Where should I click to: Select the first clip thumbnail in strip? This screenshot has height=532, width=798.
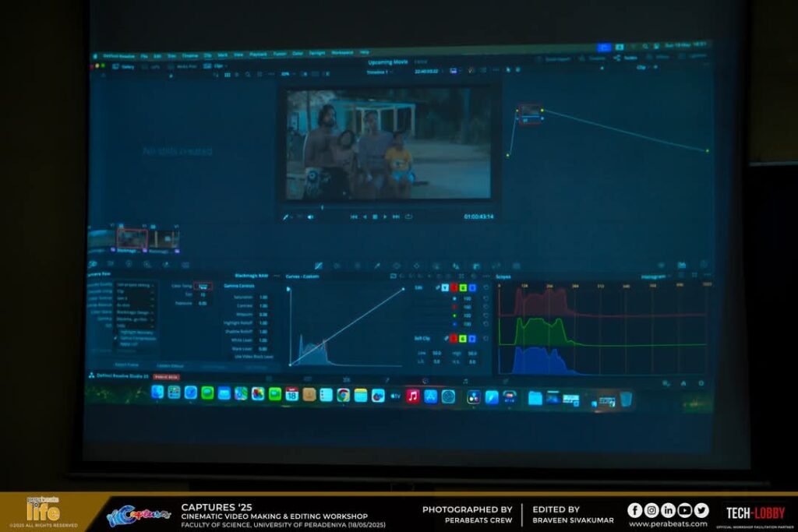click(101, 239)
